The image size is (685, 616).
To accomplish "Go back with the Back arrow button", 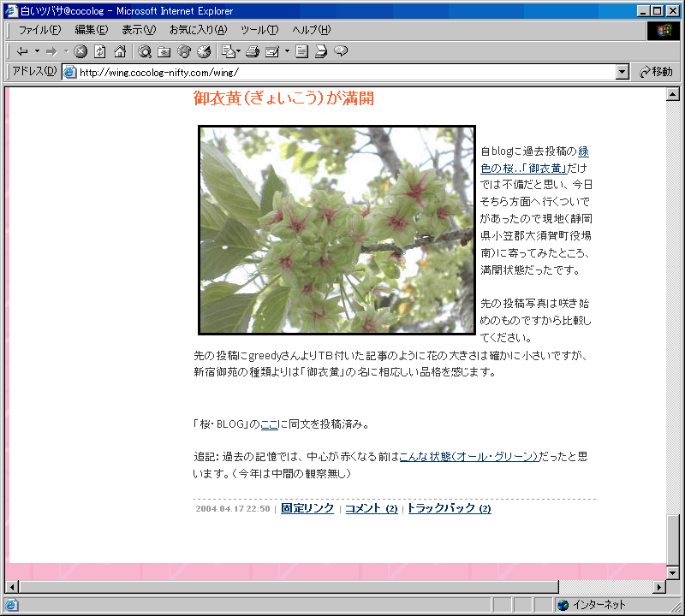I will coord(22,51).
